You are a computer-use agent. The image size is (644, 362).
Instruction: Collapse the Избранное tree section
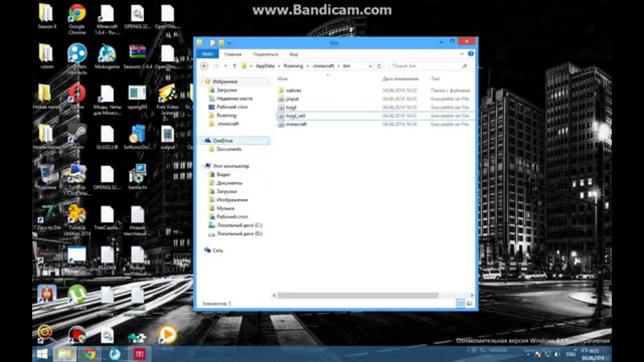click(203, 81)
